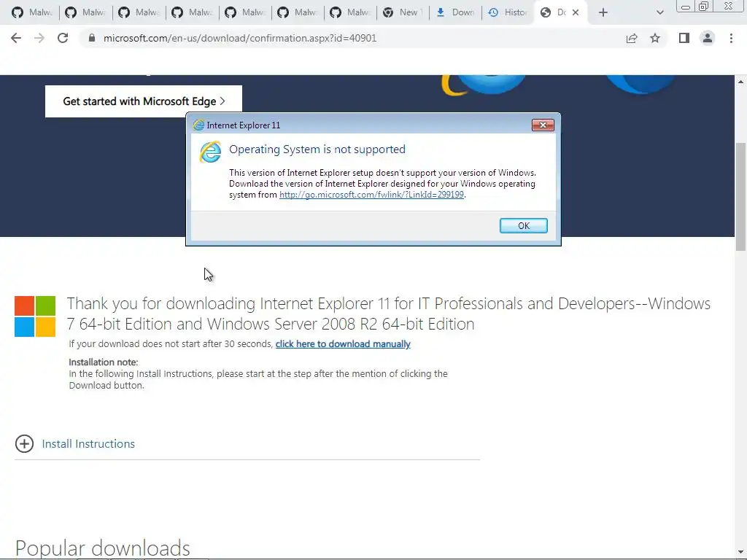Click the Thank you for downloading headline
Image resolution: width=747 pixels, height=560 pixels.
(x=389, y=314)
